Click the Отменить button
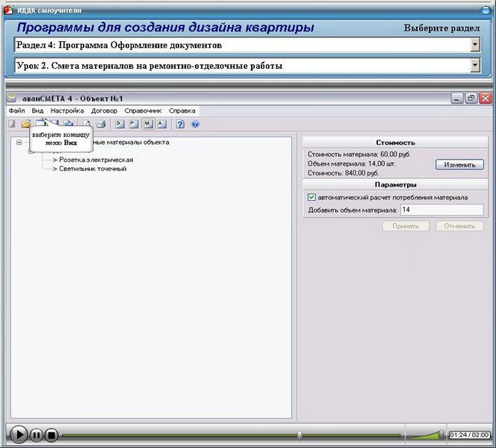 point(459,225)
